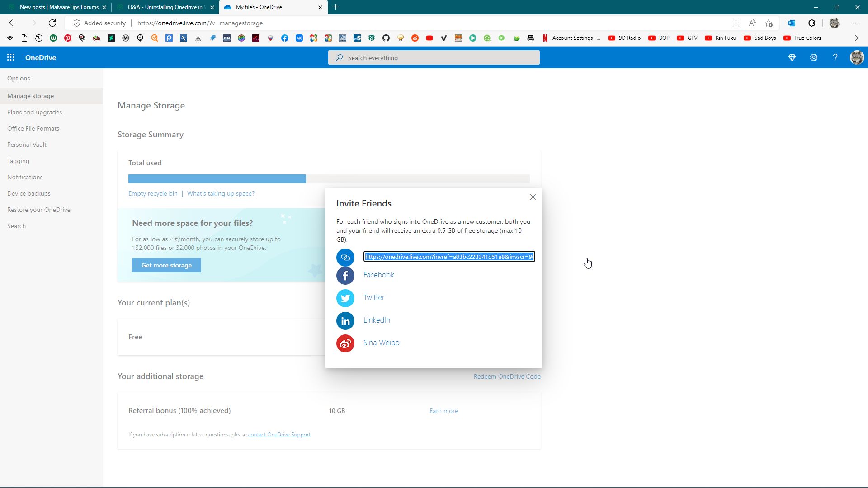This screenshot has width=868, height=488.
Task: Switch to Q&A Uninstalling Onedrive tab
Action: click(x=167, y=7)
